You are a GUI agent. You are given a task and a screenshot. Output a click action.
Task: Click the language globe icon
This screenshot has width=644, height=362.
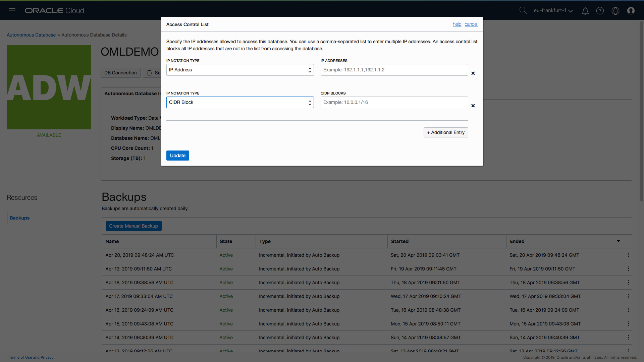615,11
